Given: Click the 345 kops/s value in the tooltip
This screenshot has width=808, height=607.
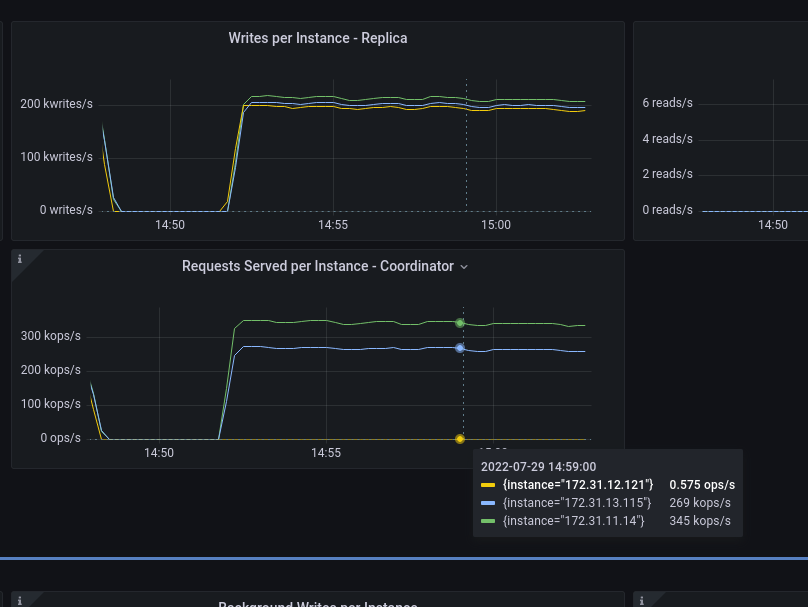Looking at the screenshot, I should click(700, 520).
